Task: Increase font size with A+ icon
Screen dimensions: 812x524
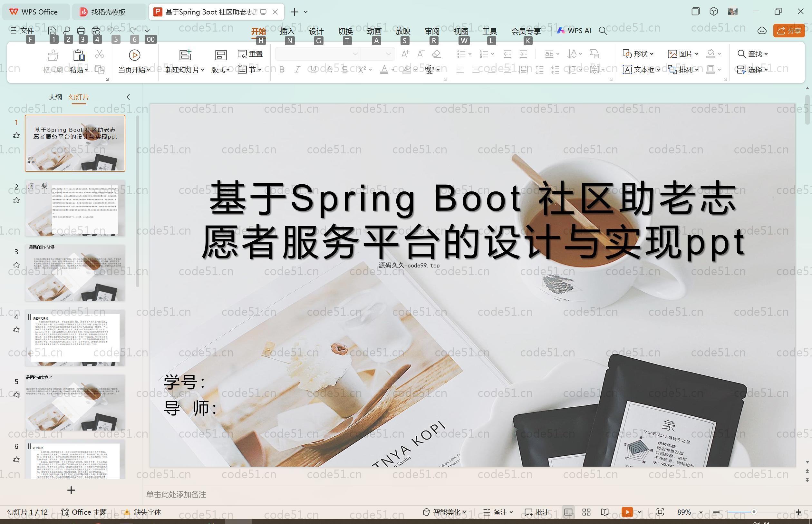Action: 405,54
